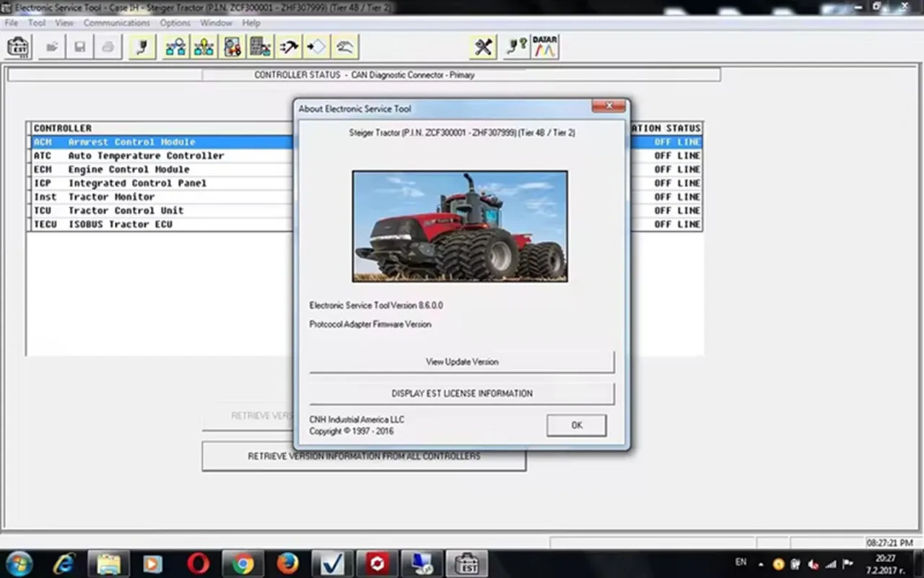Launch Opera from the Windows taskbar
Image resolution: width=924 pixels, height=578 pixels.
[199, 563]
